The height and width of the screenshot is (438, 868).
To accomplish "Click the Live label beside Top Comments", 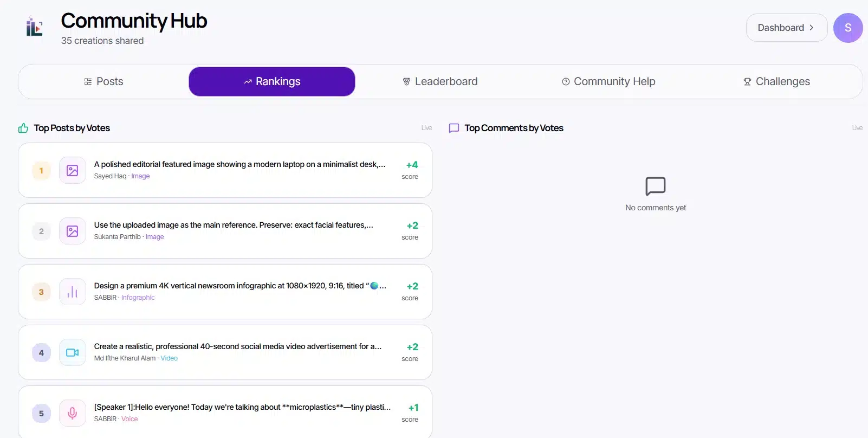I will point(857,128).
